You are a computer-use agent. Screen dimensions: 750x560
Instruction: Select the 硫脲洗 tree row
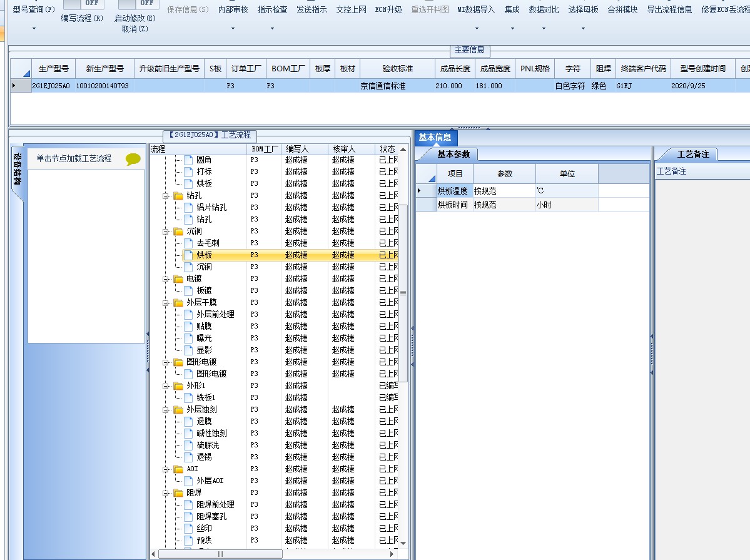pyautogui.click(x=208, y=445)
